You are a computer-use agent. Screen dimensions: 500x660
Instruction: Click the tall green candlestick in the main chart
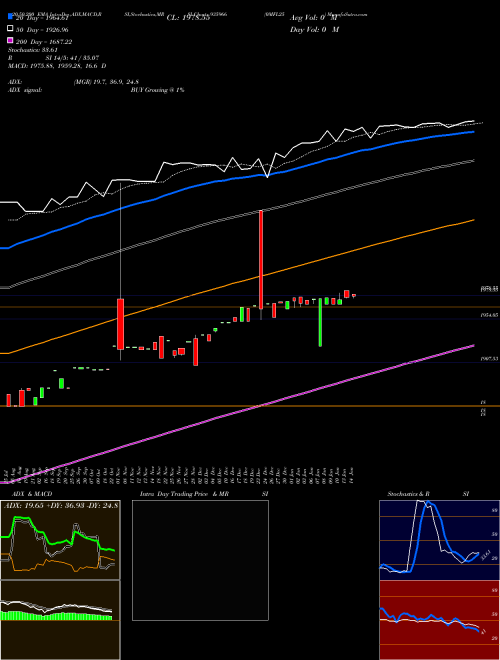click(x=320, y=322)
